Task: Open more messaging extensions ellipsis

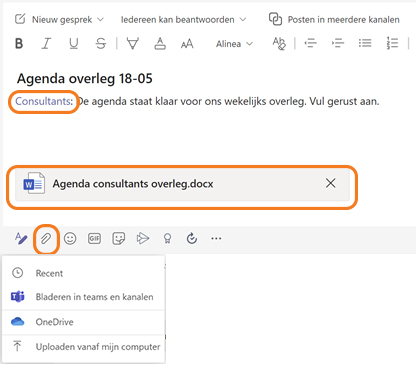Action: point(216,238)
